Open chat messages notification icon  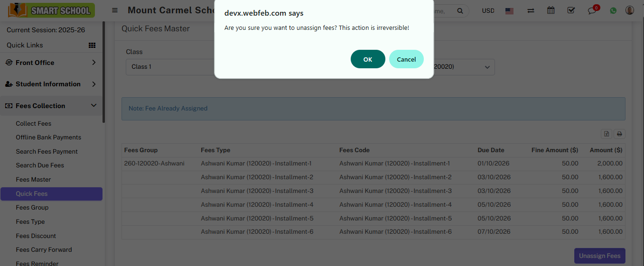[592, 10]
